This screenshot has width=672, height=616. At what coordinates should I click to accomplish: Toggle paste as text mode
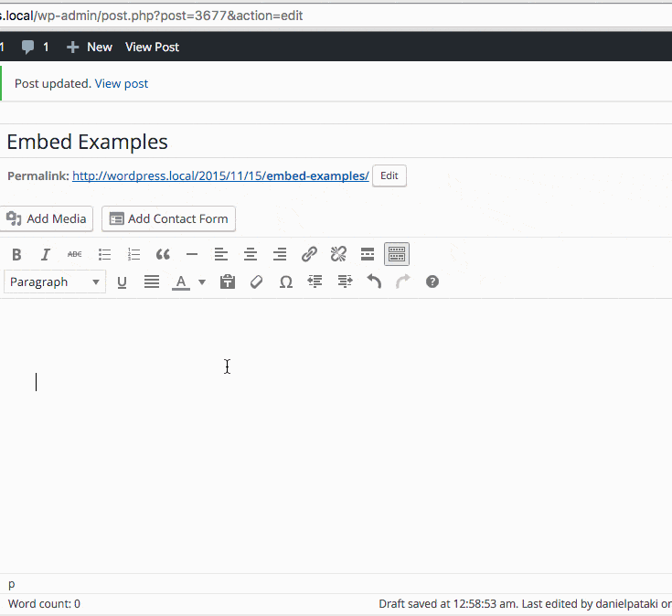228,281
